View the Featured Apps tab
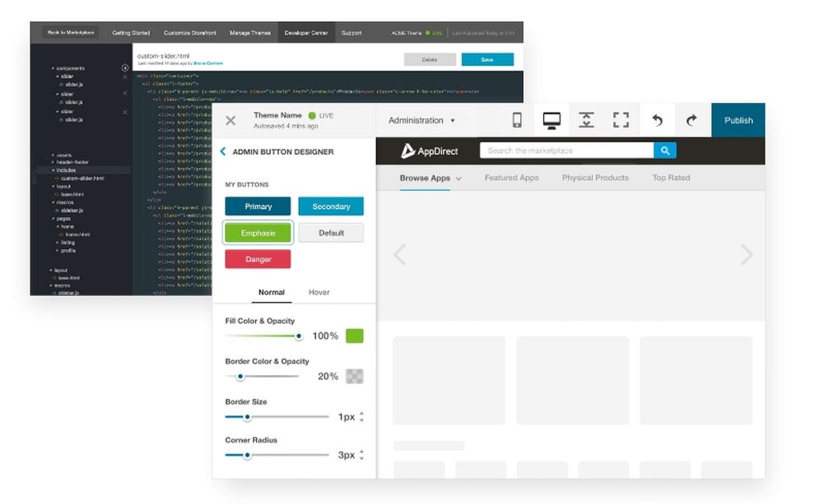823x504 pixels. click(x=511, y=178)
